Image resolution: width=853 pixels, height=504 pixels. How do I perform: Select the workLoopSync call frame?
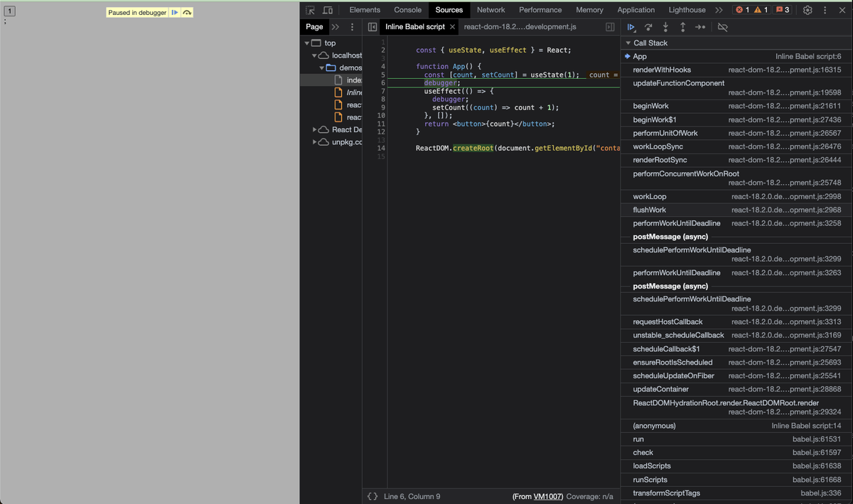(736, 146)
